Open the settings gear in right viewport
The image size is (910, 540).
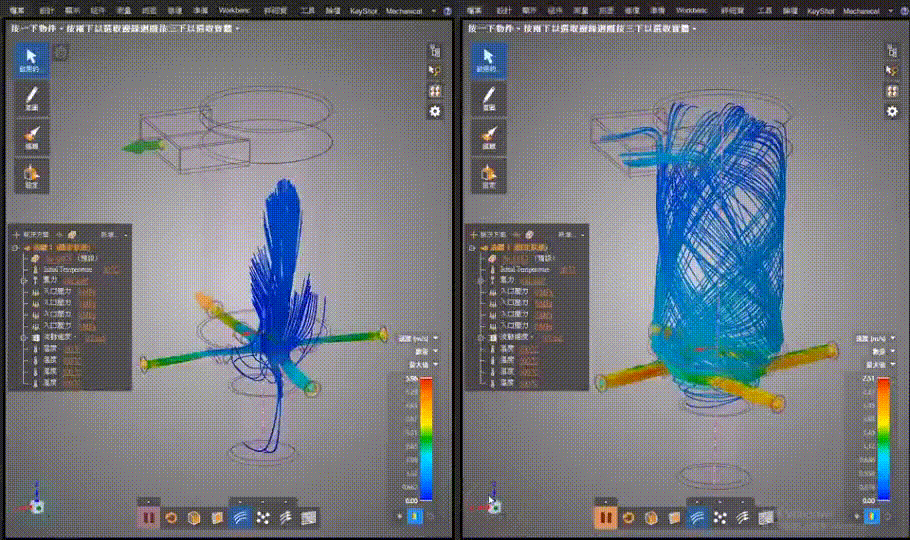tap(892, 111)
